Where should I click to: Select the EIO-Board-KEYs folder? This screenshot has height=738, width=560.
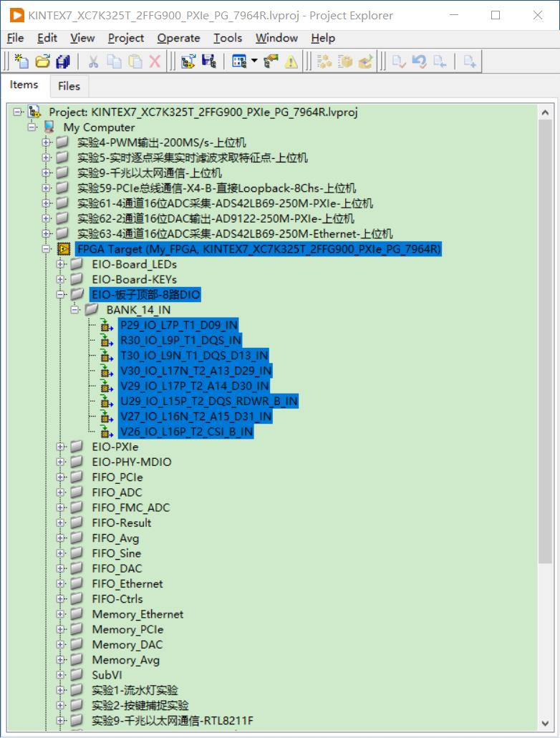(x=134, y=280)
